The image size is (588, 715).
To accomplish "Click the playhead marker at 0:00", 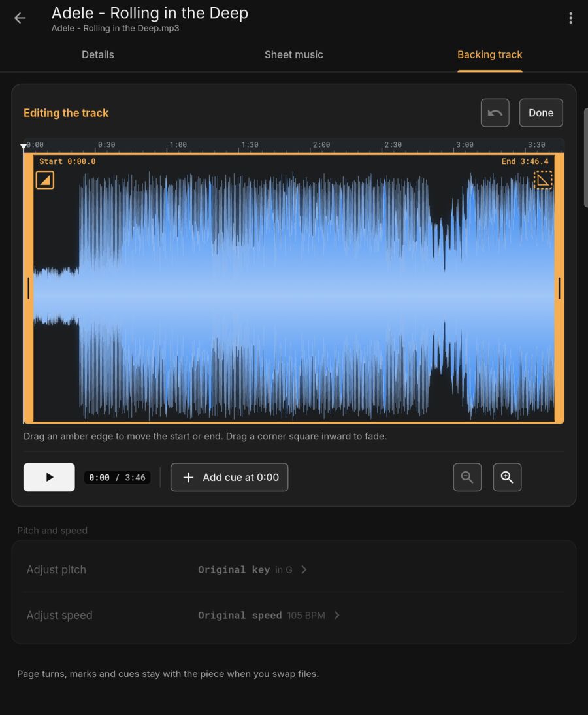I will click(24, 147).
